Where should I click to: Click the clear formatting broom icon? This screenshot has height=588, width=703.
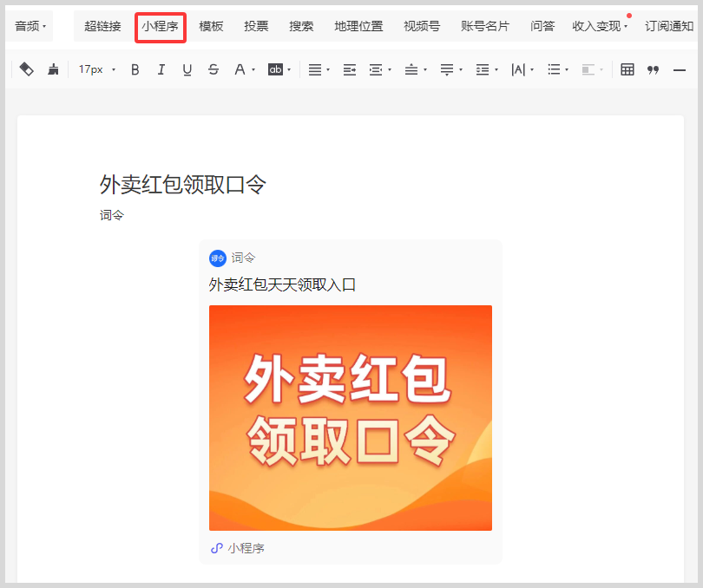(x=53, y=69)
